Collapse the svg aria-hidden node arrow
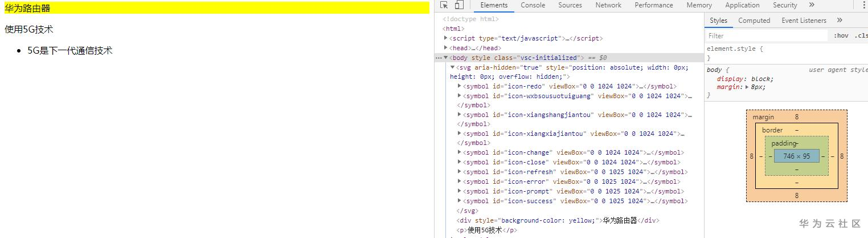Screen dimensions: 868x238 [x=453, y=67]
